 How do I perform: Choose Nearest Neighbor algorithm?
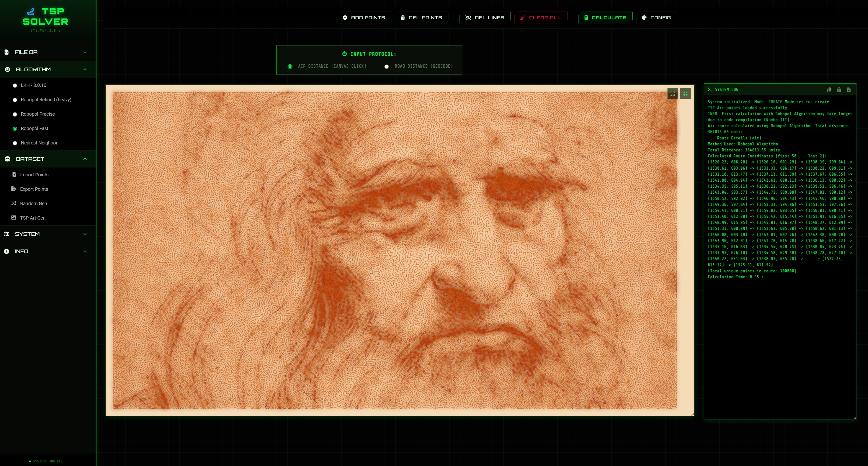[39, 143]
